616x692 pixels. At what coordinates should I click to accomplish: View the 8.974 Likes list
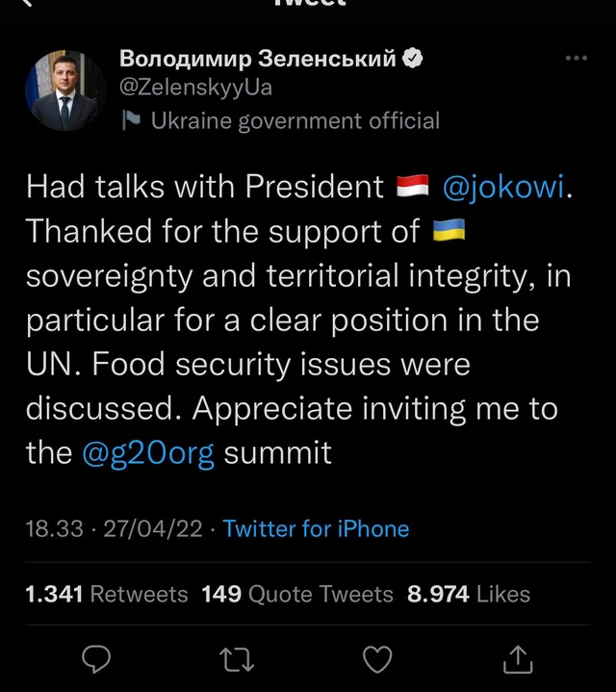pos(469,594)
